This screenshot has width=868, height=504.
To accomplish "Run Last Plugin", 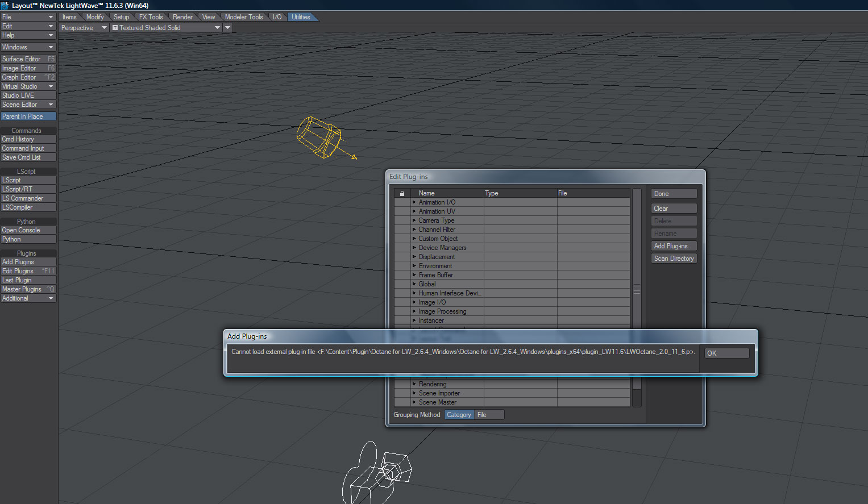I will (28, 280).
